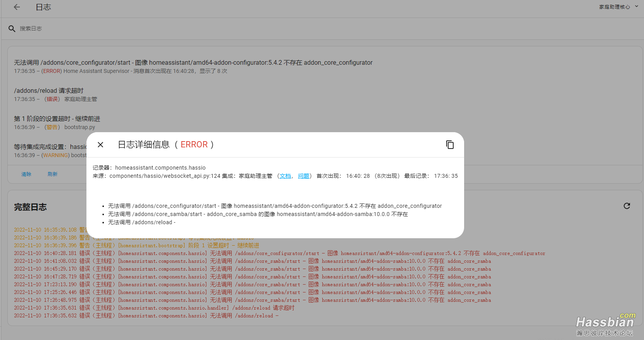Viewport: 644px width, 340px height.
Task: Select the 17:36:35.632 full log line
Action: pos(146,316)
